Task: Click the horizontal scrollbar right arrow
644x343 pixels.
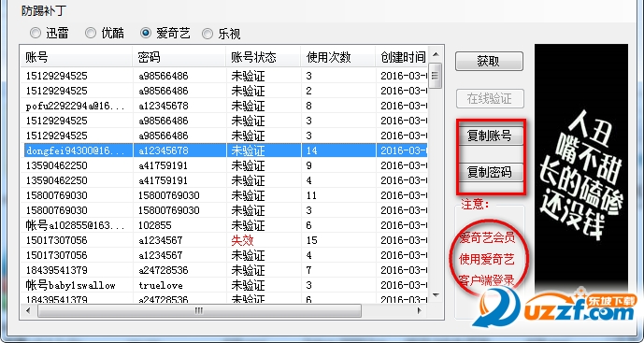Action: 420,311
